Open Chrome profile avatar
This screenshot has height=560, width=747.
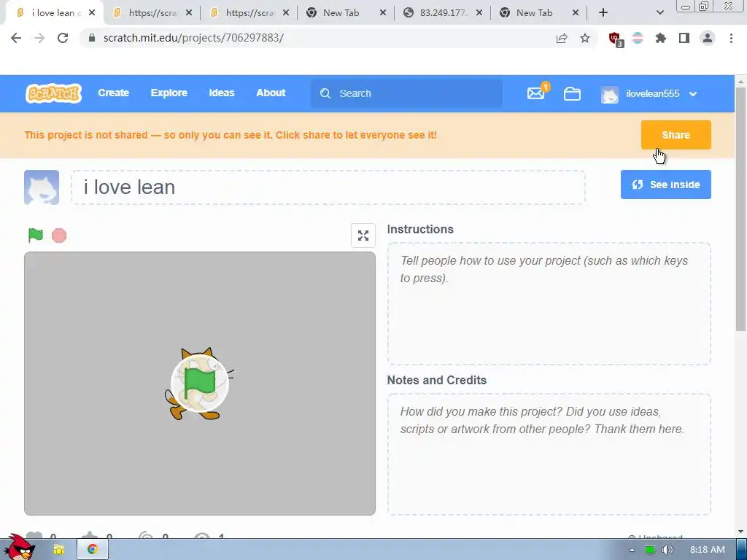(708, 38)
